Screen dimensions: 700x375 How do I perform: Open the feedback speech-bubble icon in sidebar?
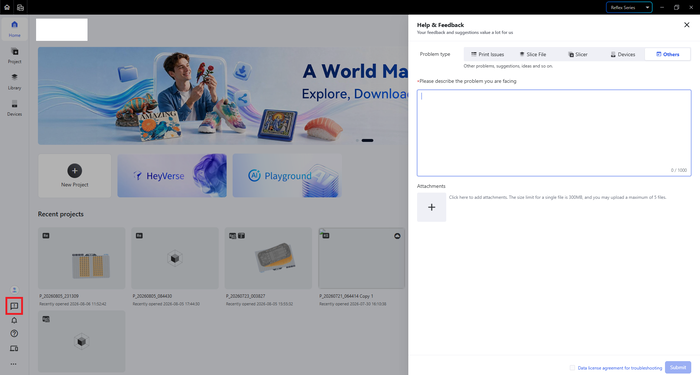coord(14,306)
